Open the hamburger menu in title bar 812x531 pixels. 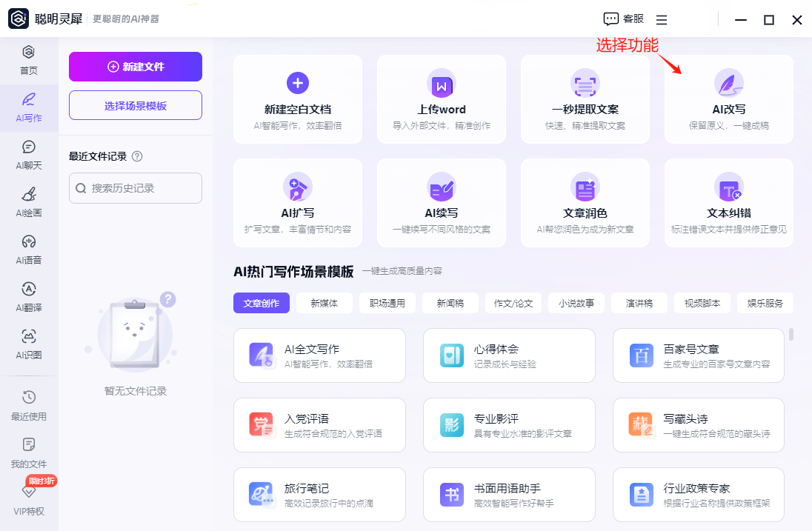pyautogui.click(x=662, y=20)
